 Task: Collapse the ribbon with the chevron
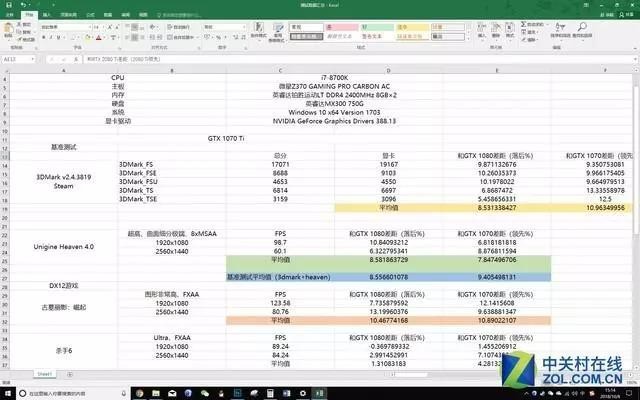(x=634, y=48)
